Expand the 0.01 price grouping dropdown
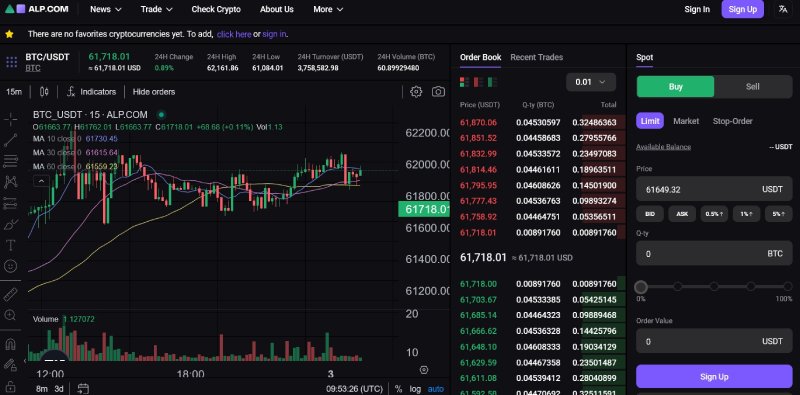This screenshot has width=800, height=395. 591,82
